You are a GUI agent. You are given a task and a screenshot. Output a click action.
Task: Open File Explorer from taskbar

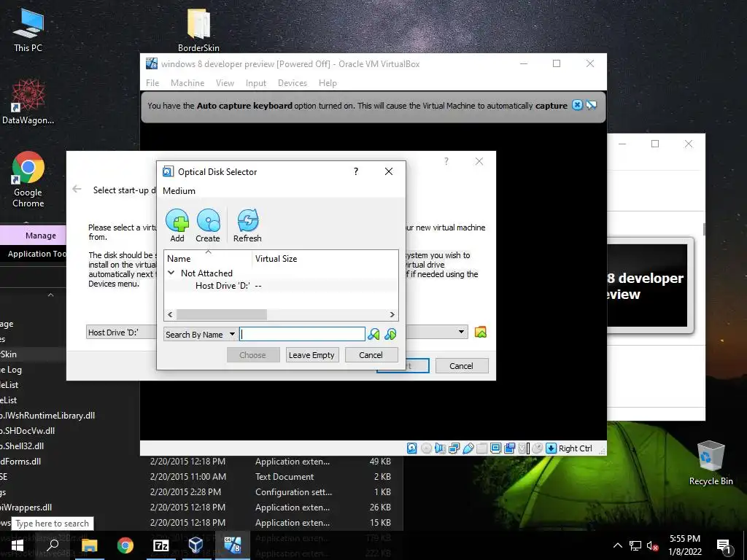coord(89,545)
